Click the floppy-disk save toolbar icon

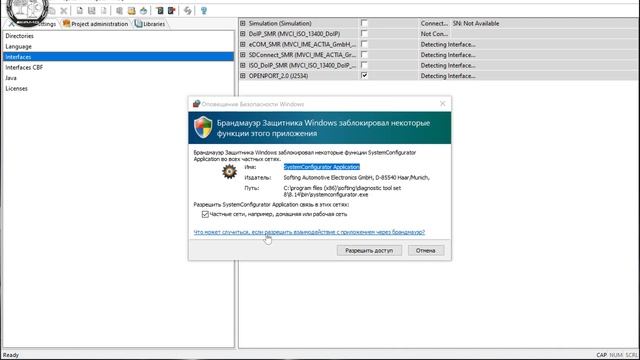pyautogui.click(x=92, y=11)
